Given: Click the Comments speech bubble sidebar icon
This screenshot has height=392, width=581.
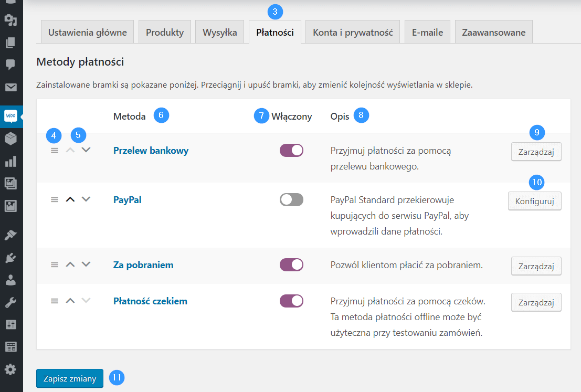Looking at the screenshot, I should (x=10, y=65).
